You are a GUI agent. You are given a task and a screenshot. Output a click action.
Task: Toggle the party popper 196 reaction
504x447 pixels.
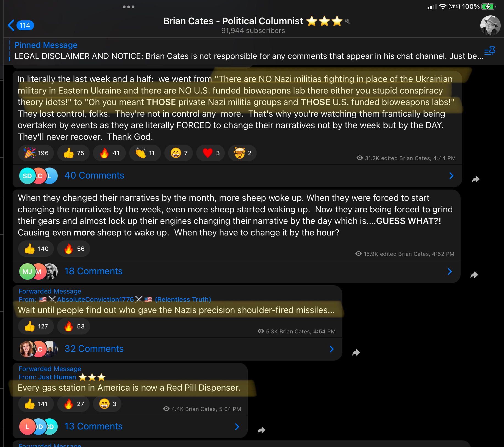(36, 153)
